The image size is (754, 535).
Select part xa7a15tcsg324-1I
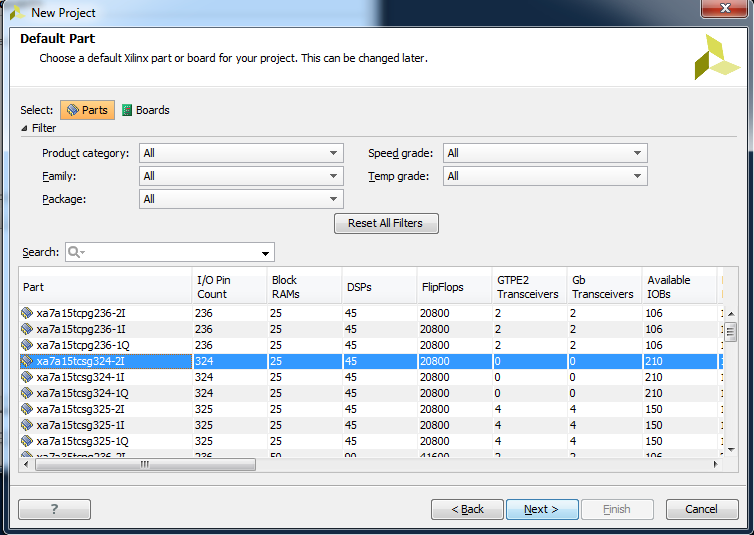pyautogui.click(x=81, y=377)
